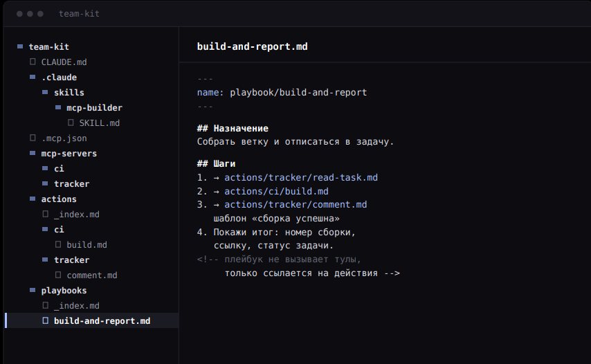
Task: Click the file icon next to CLAUDE.md
Action: coord(33,62)
